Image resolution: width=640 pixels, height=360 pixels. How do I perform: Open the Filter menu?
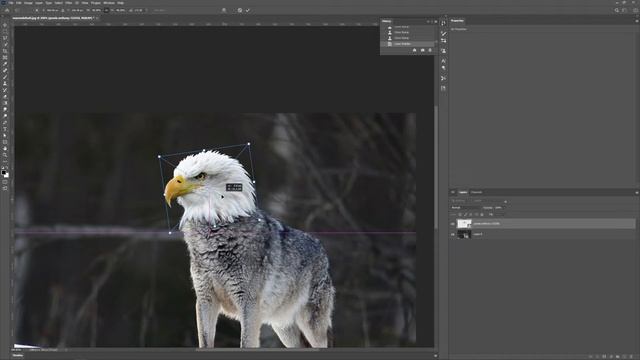tap(69, 3)
